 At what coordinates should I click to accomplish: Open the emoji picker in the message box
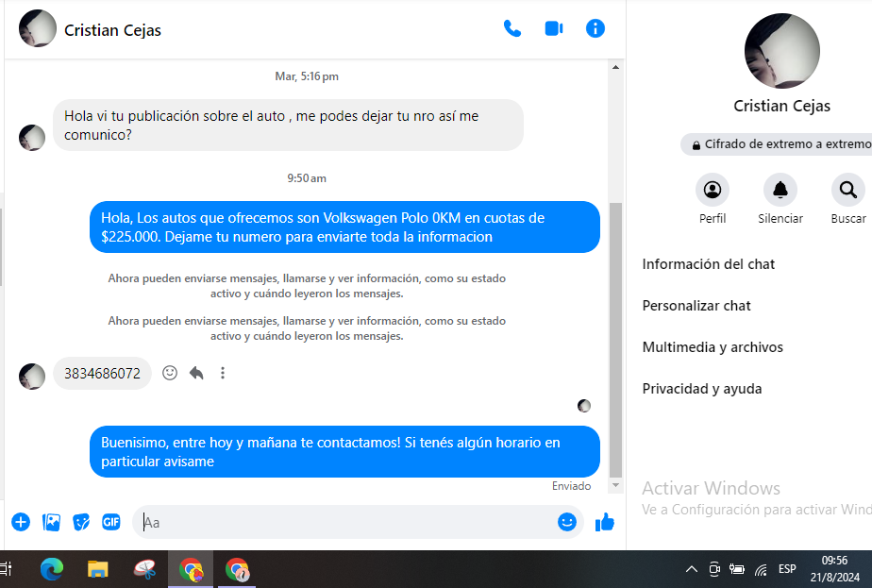[x=566, y=522]
